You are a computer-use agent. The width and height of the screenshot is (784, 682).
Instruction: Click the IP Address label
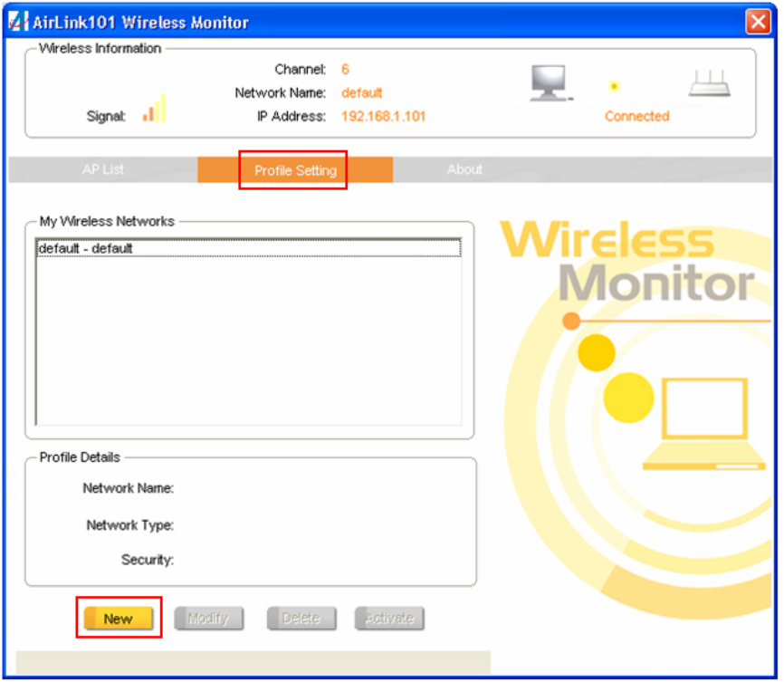pos(292,117)
